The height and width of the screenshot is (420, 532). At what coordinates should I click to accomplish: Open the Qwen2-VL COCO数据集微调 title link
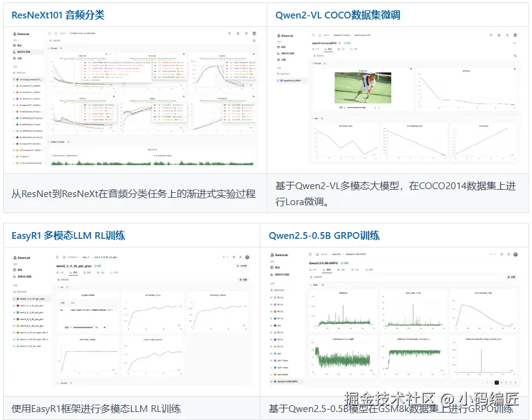point(338,15)
